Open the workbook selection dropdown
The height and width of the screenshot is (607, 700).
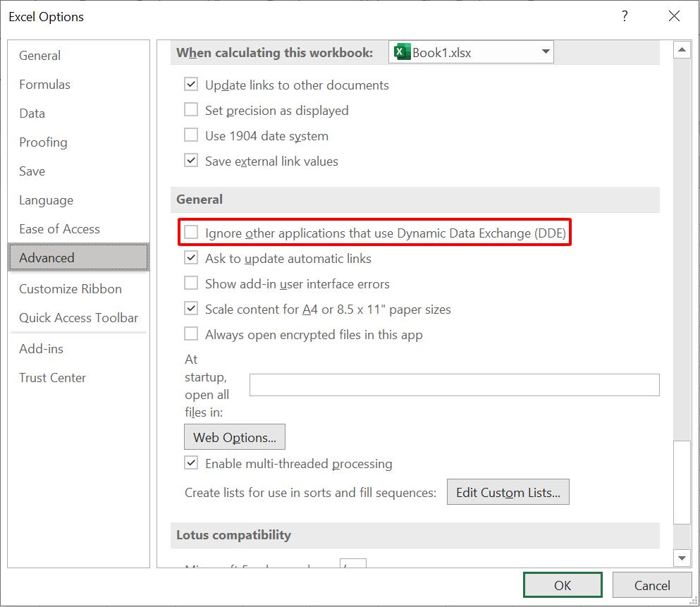pos(545,51)
